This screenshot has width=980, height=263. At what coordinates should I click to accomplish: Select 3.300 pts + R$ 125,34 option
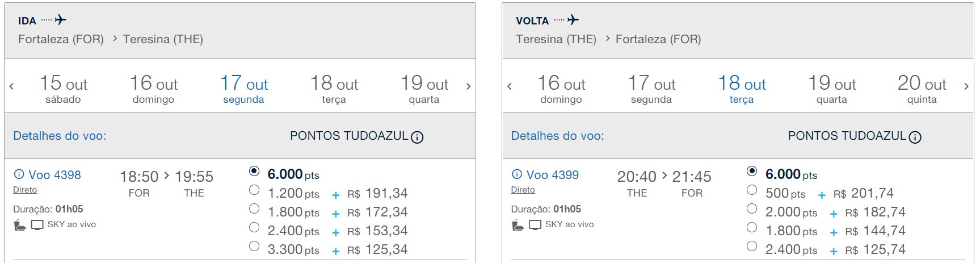click(x=254, y=246)
